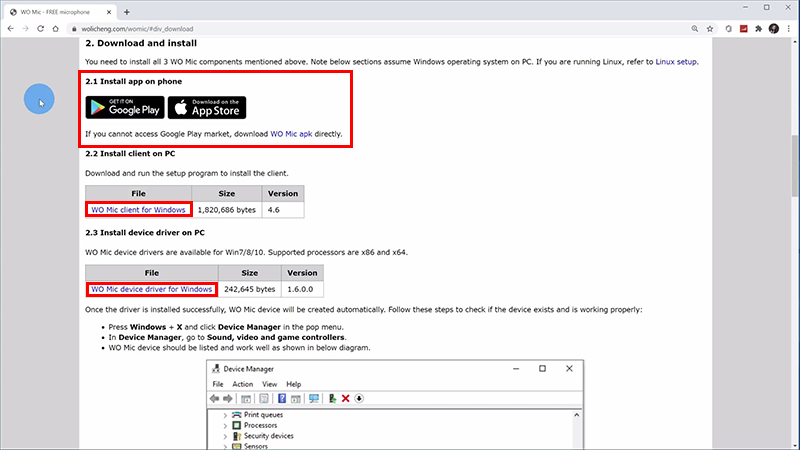Click the red extension icon in toolbar
Viewport: 800px width, 450px height.
[x=743, y=29]
